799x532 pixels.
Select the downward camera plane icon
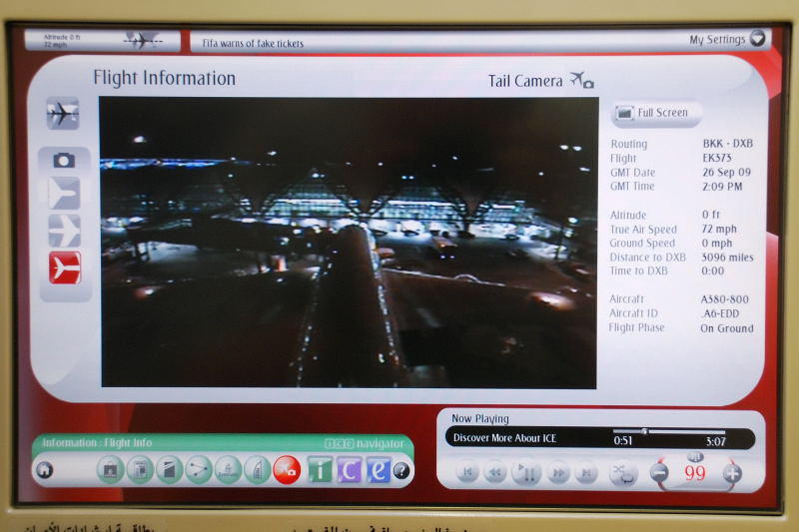point(65,231)
